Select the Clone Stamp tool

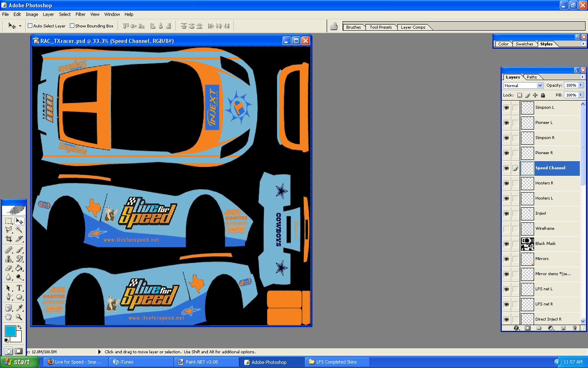(x=9, y=259)
